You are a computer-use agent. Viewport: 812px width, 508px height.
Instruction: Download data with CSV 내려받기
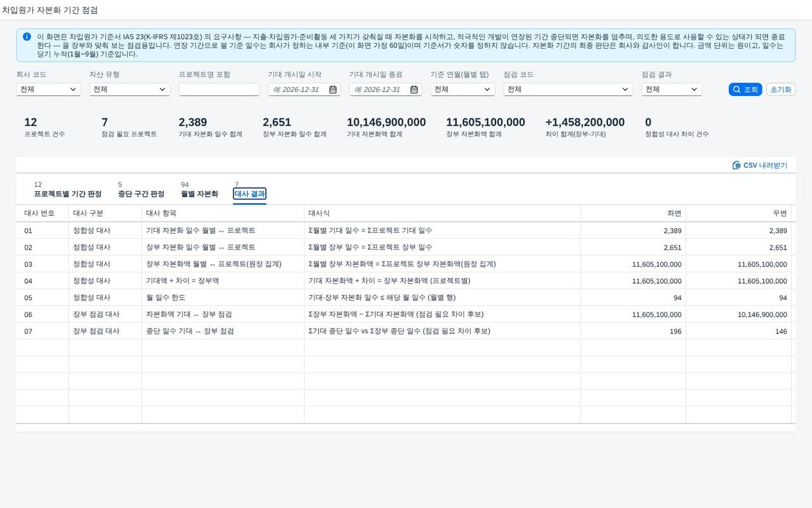759,165
